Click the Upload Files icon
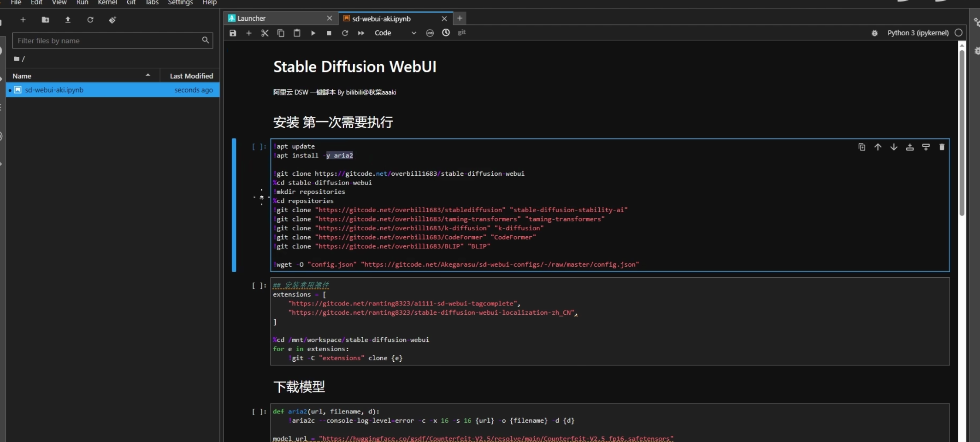 [x=68, y=20]
